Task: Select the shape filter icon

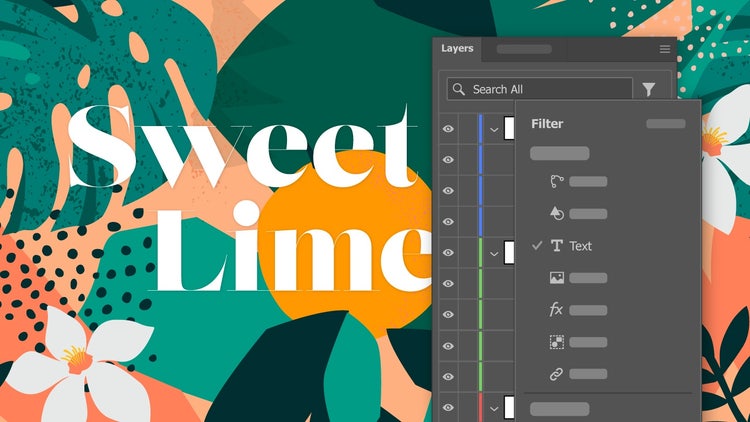Action: [557, 213]
